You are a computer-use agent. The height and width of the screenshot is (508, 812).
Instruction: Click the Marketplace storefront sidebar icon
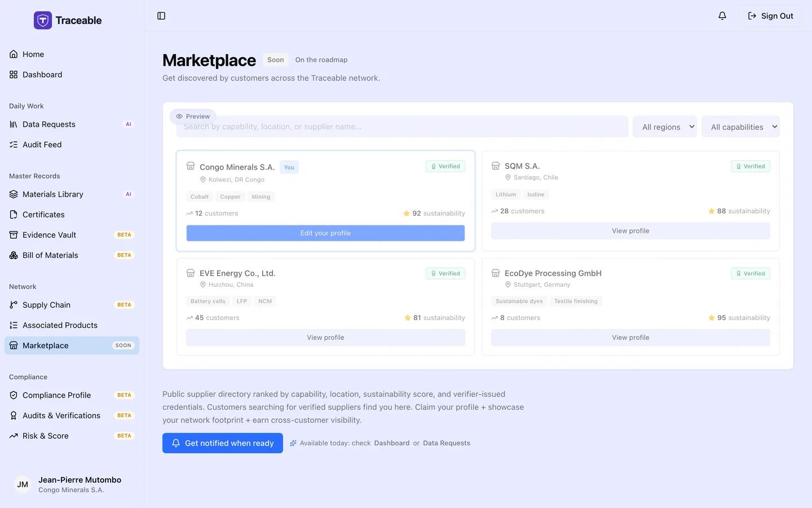click(14, 345)
